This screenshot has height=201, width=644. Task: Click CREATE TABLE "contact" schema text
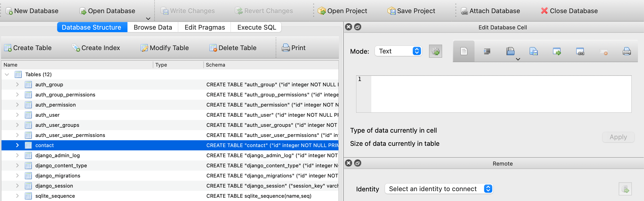272,145
